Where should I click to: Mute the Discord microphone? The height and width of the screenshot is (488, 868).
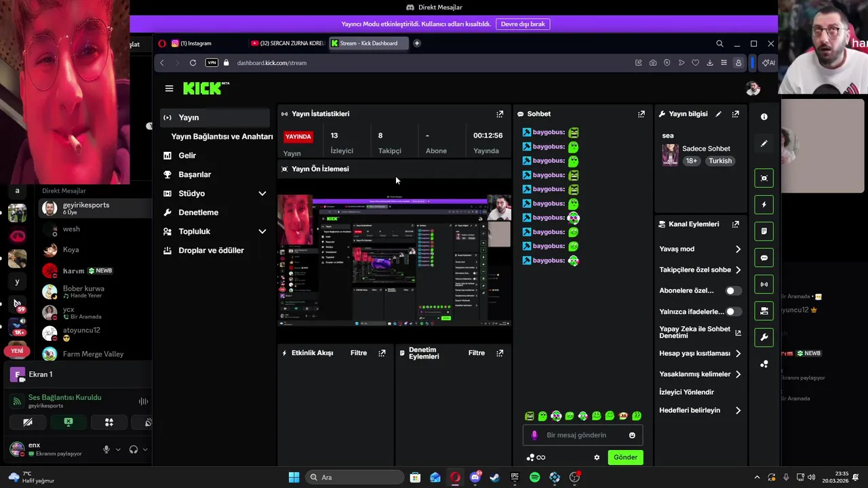[x=106, y=449]
